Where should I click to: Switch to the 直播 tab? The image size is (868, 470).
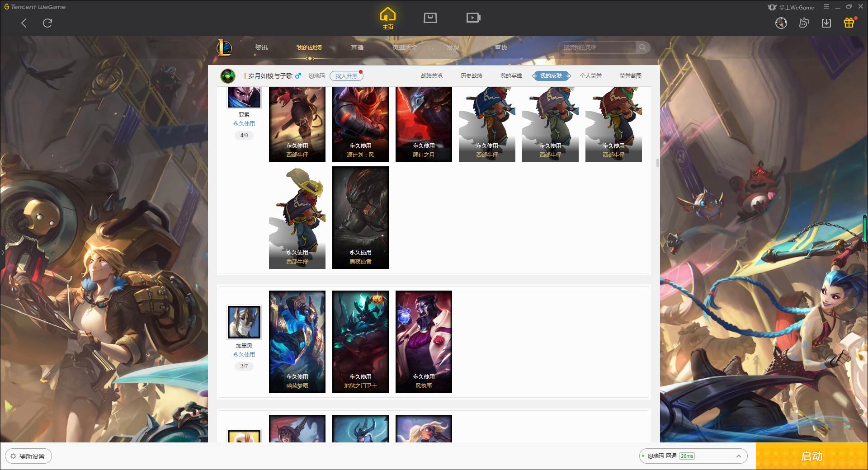coord(357,47)
